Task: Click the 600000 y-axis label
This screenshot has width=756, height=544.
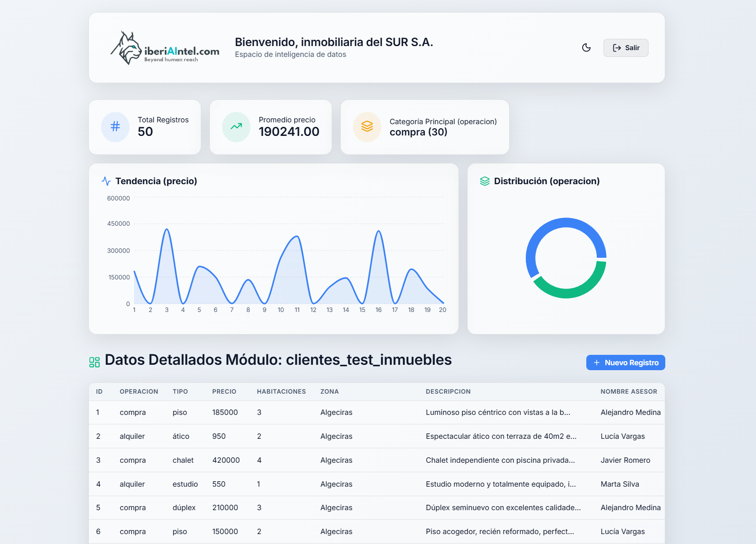Action: (x=118, y=198)
